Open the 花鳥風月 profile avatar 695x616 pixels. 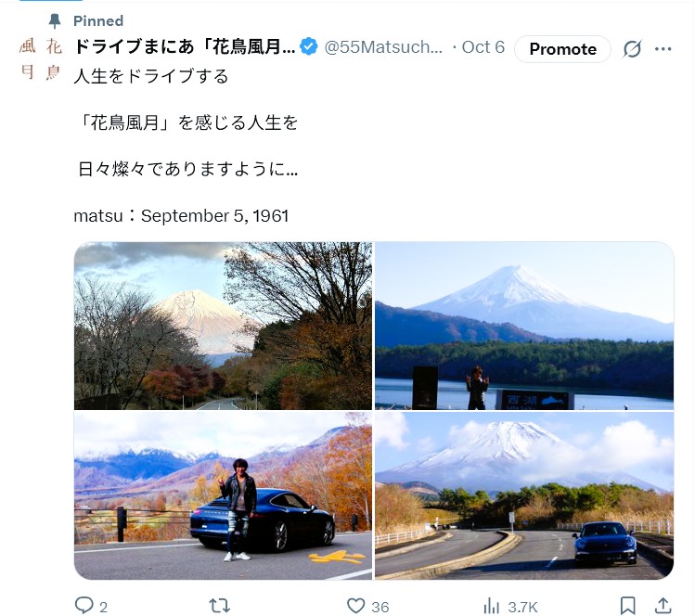pos(40,58)
